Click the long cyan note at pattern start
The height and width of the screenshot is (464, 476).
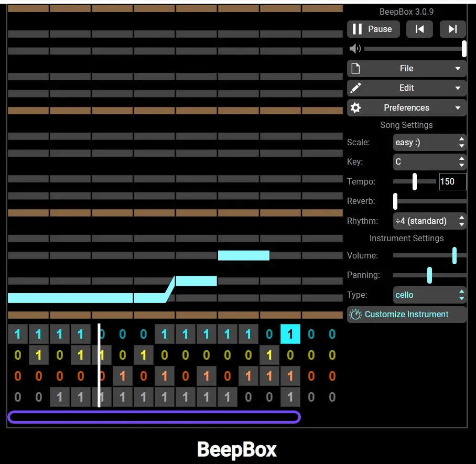tap(70, 298)
